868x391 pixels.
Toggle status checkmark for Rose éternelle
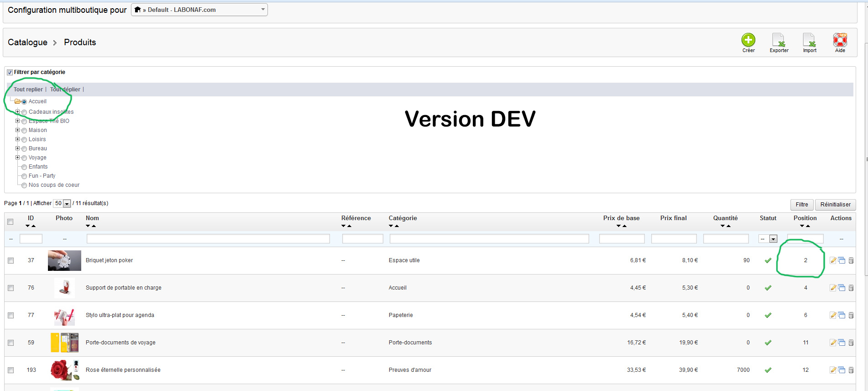coord(768,370)
